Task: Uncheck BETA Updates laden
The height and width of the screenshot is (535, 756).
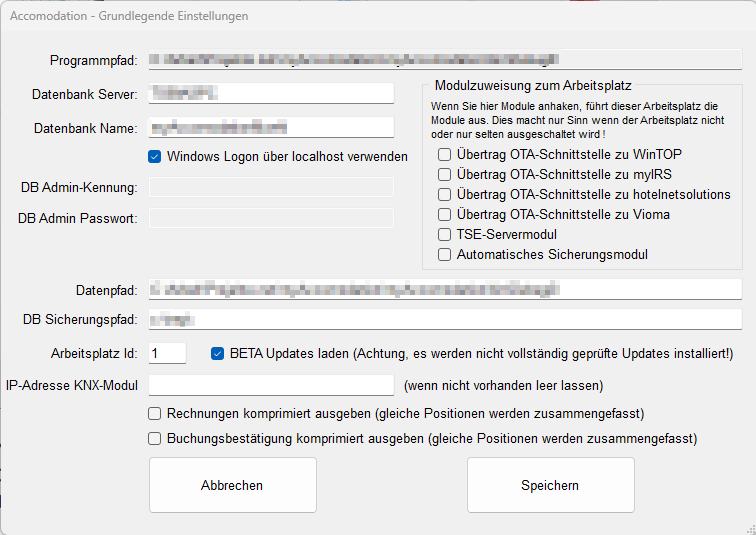Action: click(x=218, y=353)
